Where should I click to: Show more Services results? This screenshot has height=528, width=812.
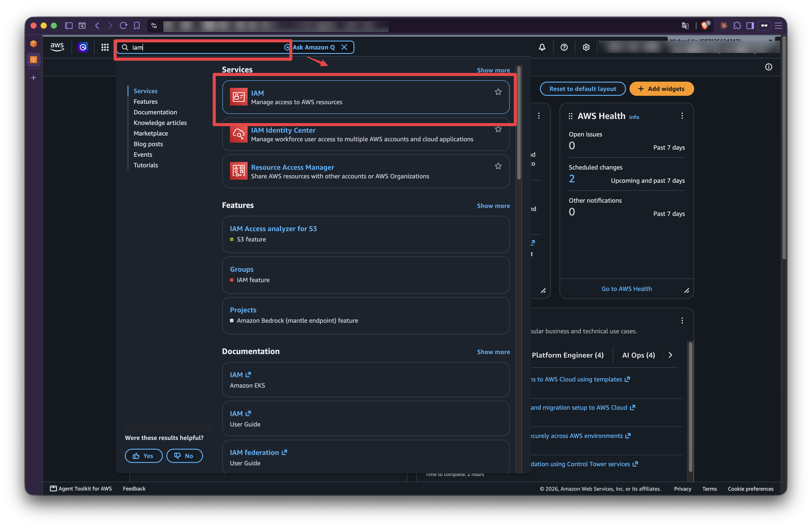[x=493, y=70]
